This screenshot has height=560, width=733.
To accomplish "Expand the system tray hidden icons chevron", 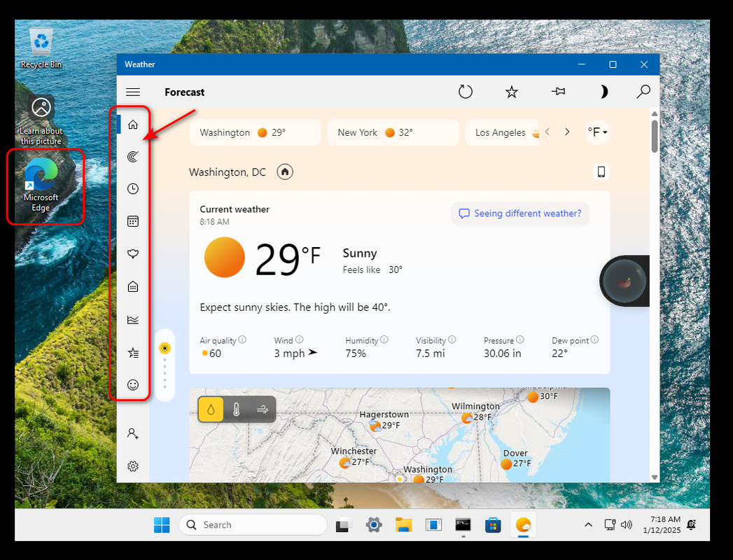I will click(589, 525).
